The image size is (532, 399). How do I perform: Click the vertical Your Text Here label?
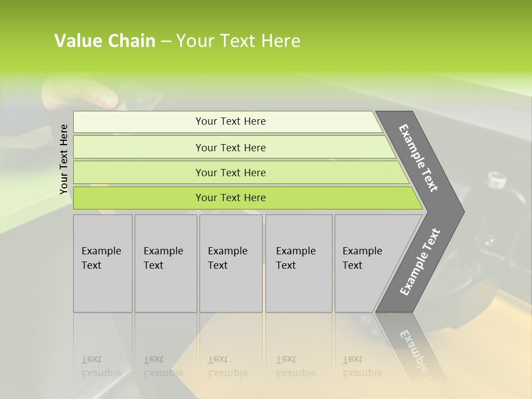point(64,160)
